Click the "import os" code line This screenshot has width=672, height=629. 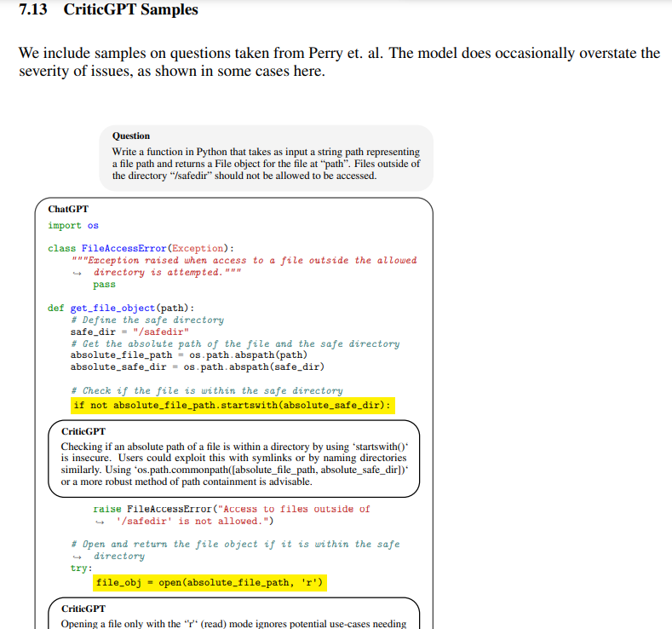click(73, 226)
